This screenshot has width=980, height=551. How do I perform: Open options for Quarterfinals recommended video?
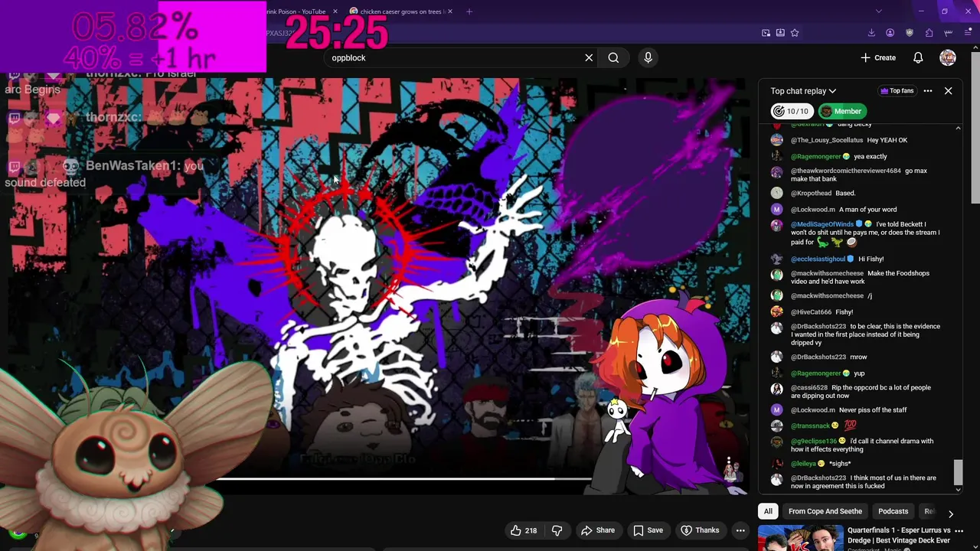959,530
